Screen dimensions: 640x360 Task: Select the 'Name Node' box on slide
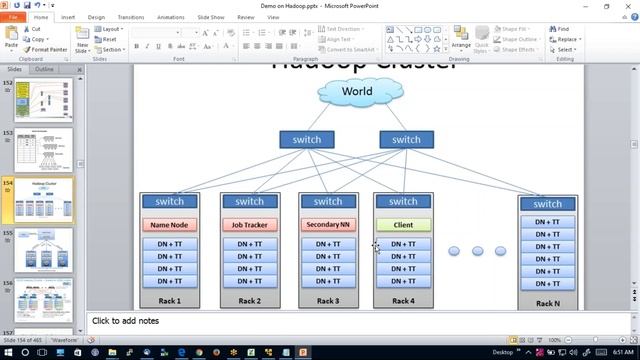coord(169,225)
